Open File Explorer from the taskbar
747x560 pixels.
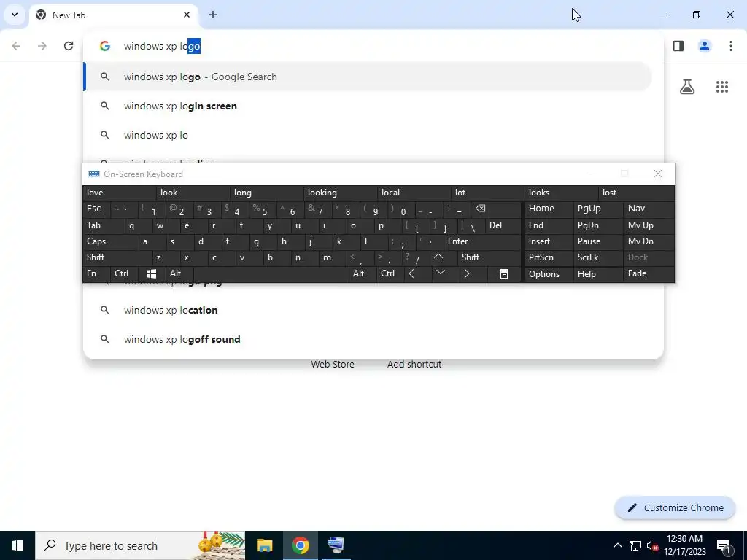[x=264, y=545]
